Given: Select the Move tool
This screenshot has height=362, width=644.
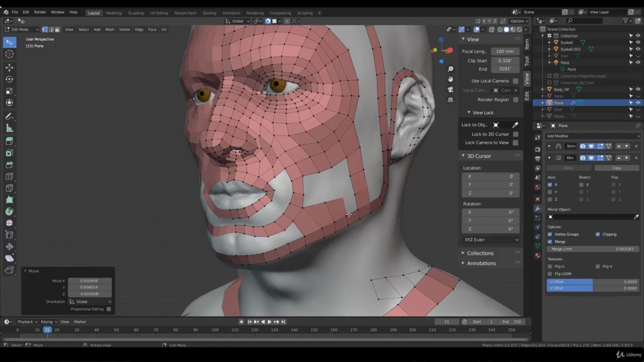Looking at the screenshot, I should click(9, 67).
